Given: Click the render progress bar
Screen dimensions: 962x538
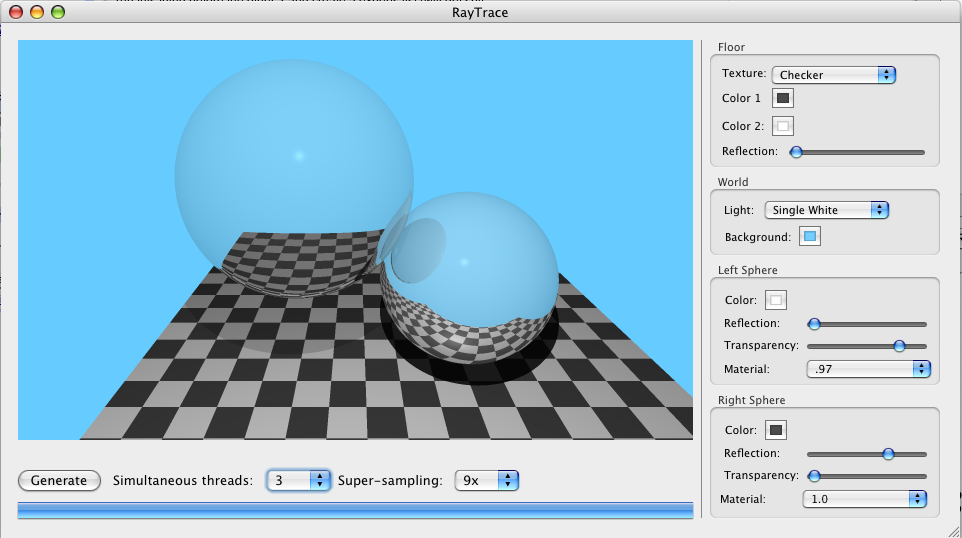Looking at the screenshot, I should click(x=355, y=511).
